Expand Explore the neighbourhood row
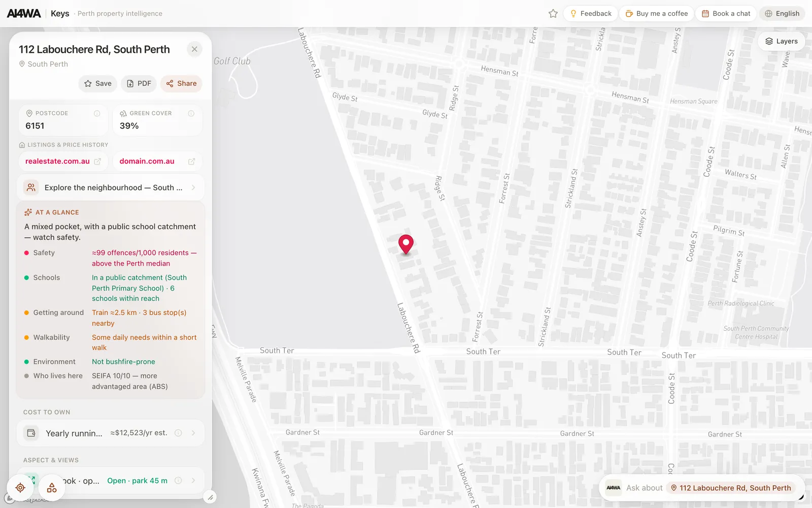812x508 pixels. (x=111, y=187)
